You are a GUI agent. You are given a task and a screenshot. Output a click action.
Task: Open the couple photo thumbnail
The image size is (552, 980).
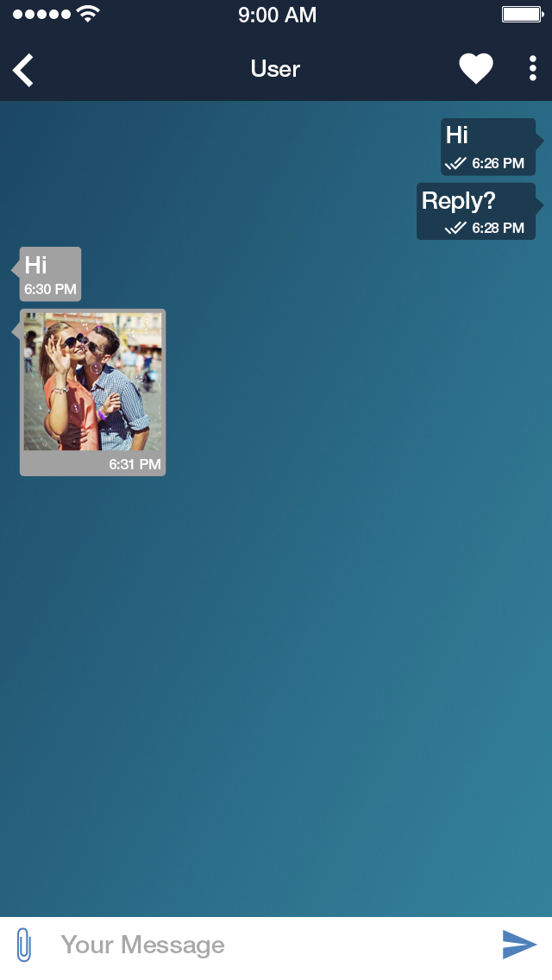(92, 381)
